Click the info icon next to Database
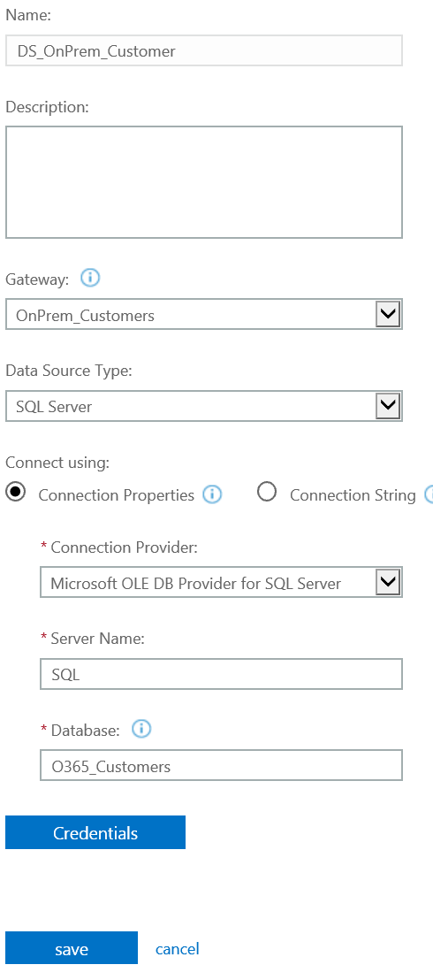 pyautogui.click(x=142, y=729)
